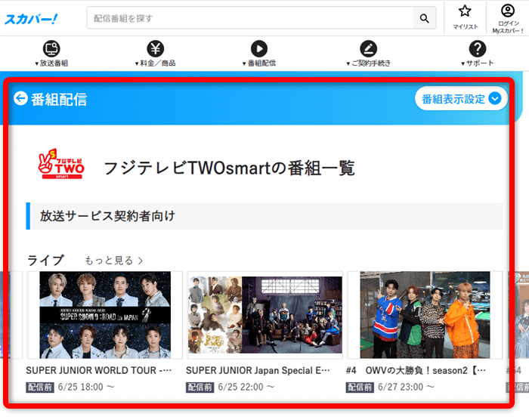The height and width of the screenshot is (420, 529).
Task: Click the 放送番組 monitor icon
Action: pos(51,48)
